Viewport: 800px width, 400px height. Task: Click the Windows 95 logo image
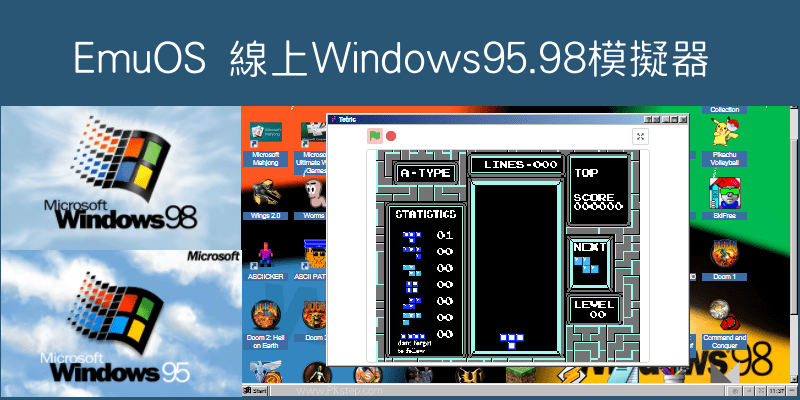click(121, 324)
